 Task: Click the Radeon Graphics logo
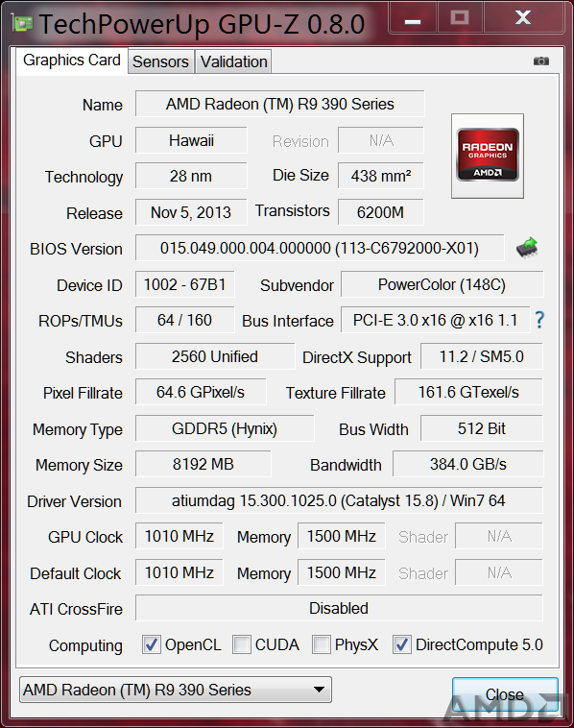[488, 156]
